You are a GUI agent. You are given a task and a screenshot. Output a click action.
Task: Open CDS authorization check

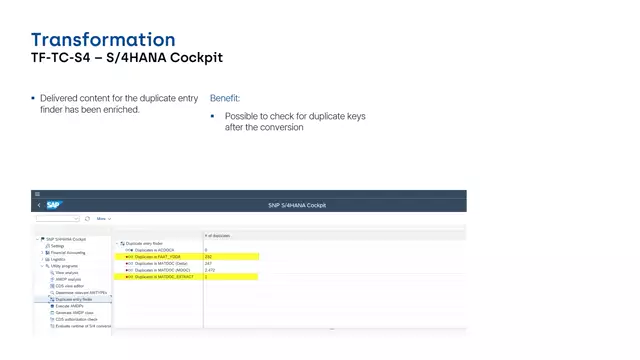77,319
